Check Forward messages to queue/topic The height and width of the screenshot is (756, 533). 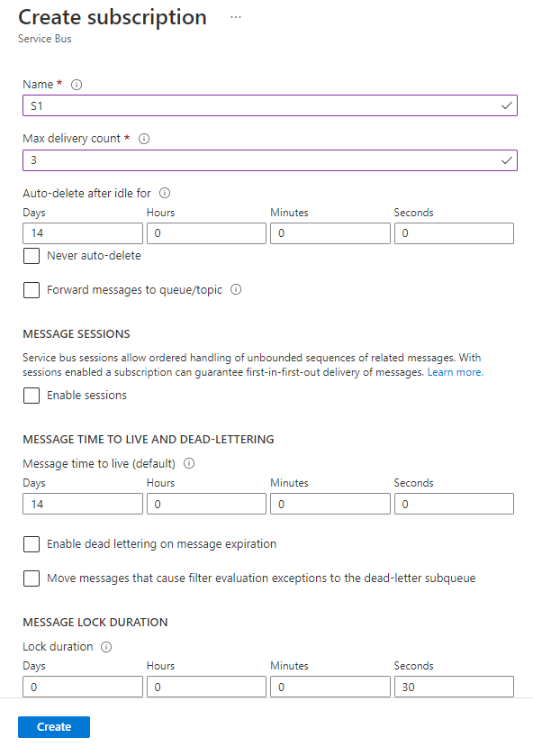coord(32,290)
